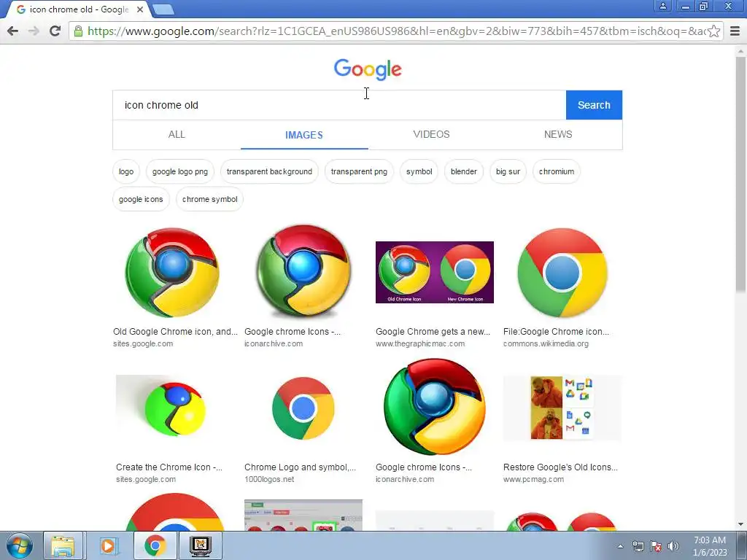Open the purple old vs new Chrome thumbnail
The height and width of the screenshot is (560, 747).
tap(435, 273)
